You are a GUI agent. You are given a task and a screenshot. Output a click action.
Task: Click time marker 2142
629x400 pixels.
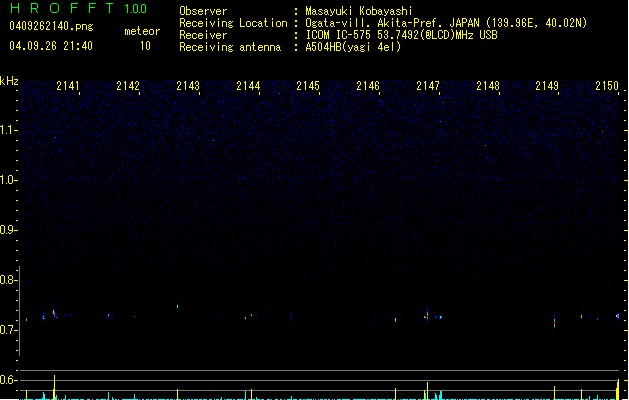click(x=128, y=86)
